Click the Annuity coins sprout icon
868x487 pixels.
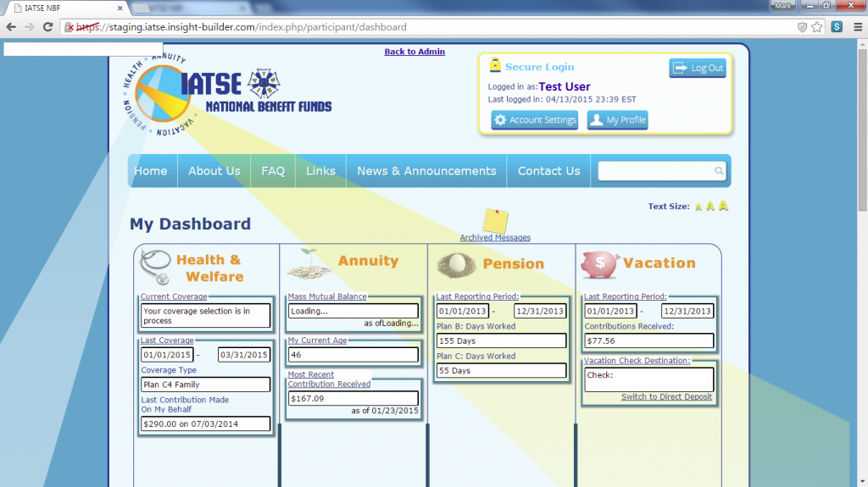point(309,264)
